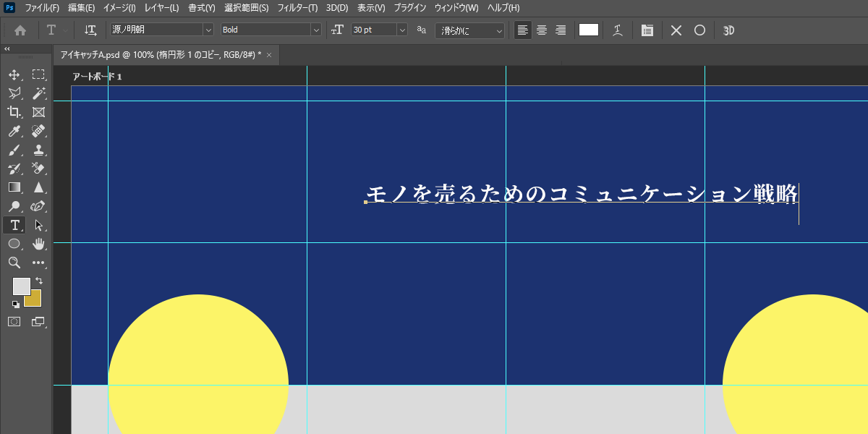Toggle the Character and Paragraph panels
The height and width of the screenshot is (434, 868).
[x=647, y=30]
